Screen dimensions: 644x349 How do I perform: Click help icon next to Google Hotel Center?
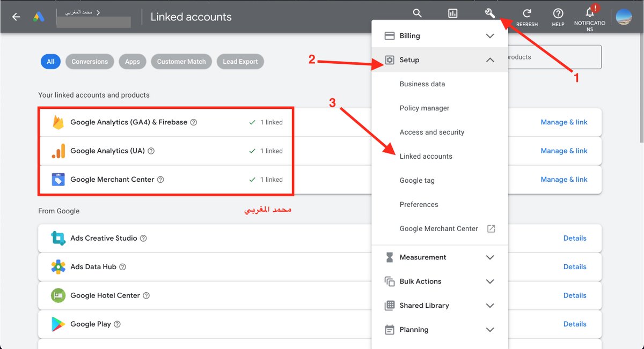pos(146,295)
